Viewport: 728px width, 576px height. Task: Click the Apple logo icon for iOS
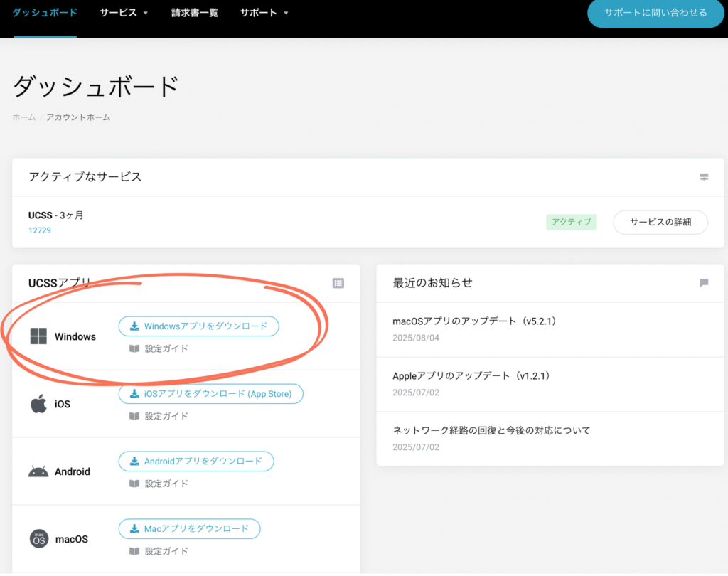point(38,404)
